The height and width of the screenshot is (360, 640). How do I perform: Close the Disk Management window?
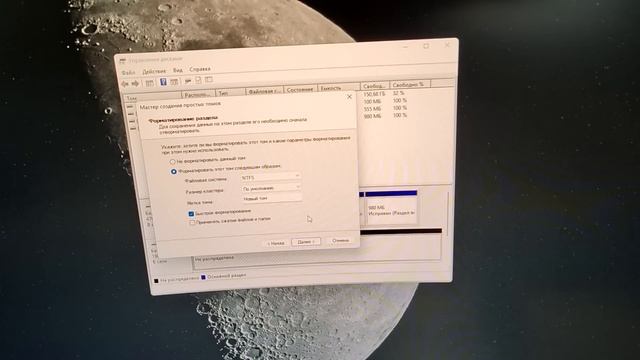447,44
